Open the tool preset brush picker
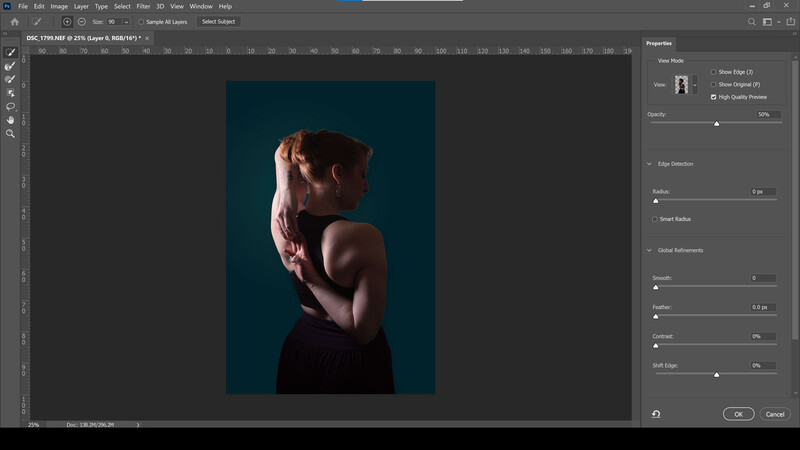 click(x=37, y=22)
